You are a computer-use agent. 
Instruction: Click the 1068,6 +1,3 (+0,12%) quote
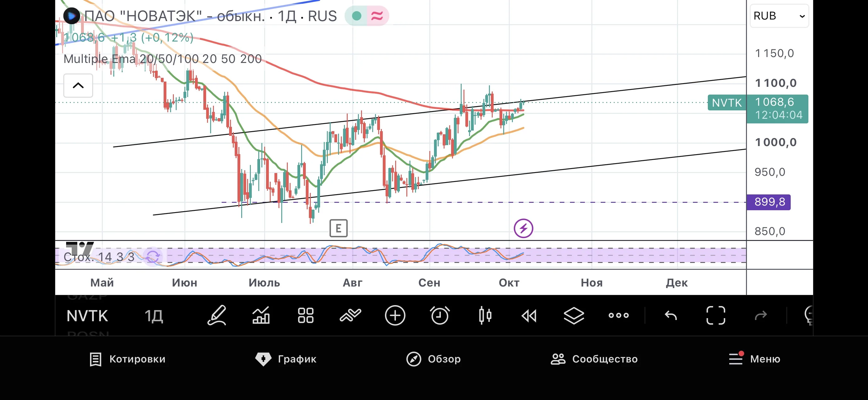click(129, 38)
